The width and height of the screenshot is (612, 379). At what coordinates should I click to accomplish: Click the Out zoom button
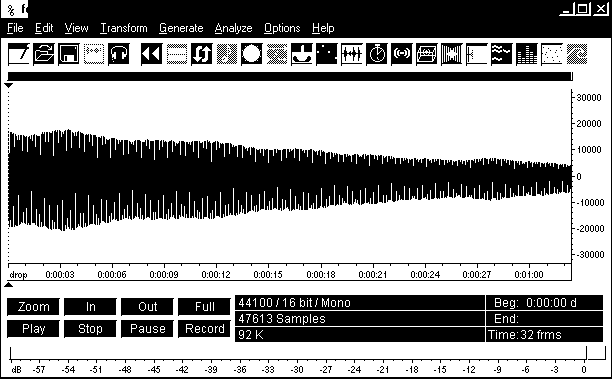coord(148,307)
